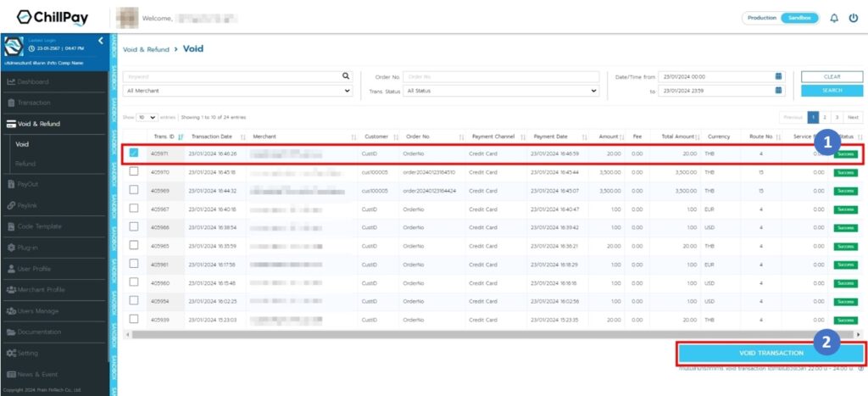Click the Plug-in gear icon
868x396 pixels.
11,248
